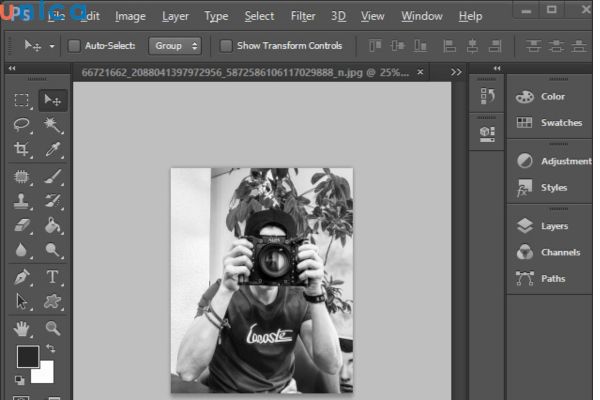Select the History Brush tool
This screenshot has height=400, width=600.
click(x=53, y=201)
